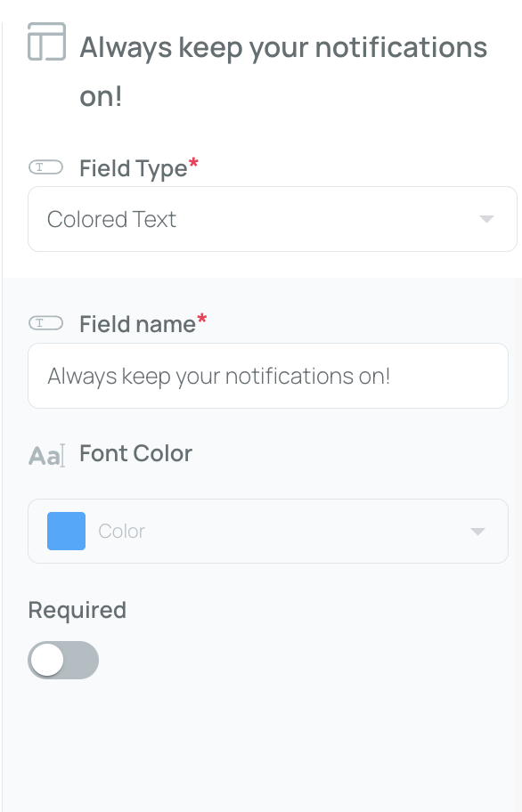The height and width of the screenshot is (812, 522).
Task: Click the Aa font icon beside Font Color
Action: click(46, 455)
